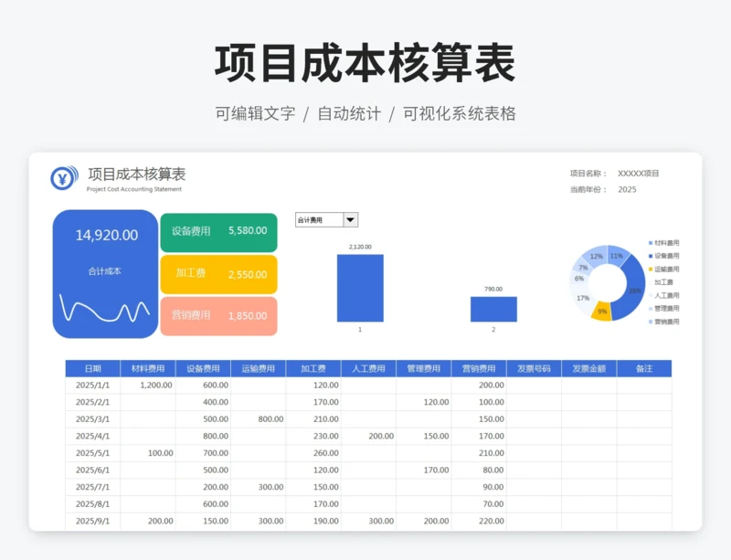731x560 pixels.
Task: Click the yen coin logo icon
Action: click(x=64, y=177)
